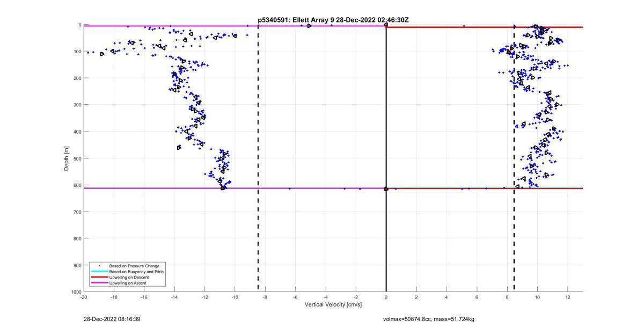
Task: Click the solid black vertical line at zero velocity
Action: coord(386,158)
